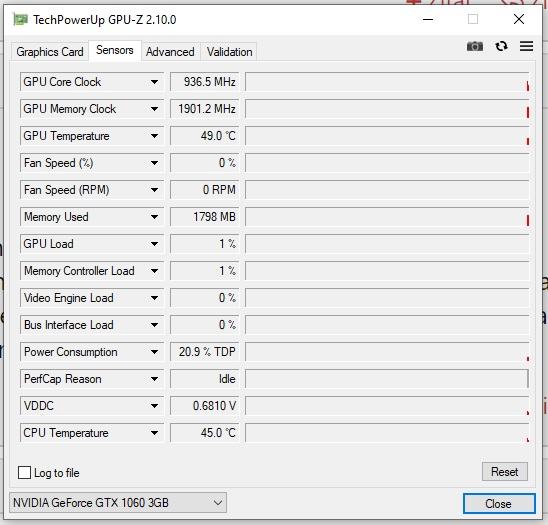Click the 936.5 MHz core clock value
The width and height of the screenshot is (548, 525).
pos(204,82)
